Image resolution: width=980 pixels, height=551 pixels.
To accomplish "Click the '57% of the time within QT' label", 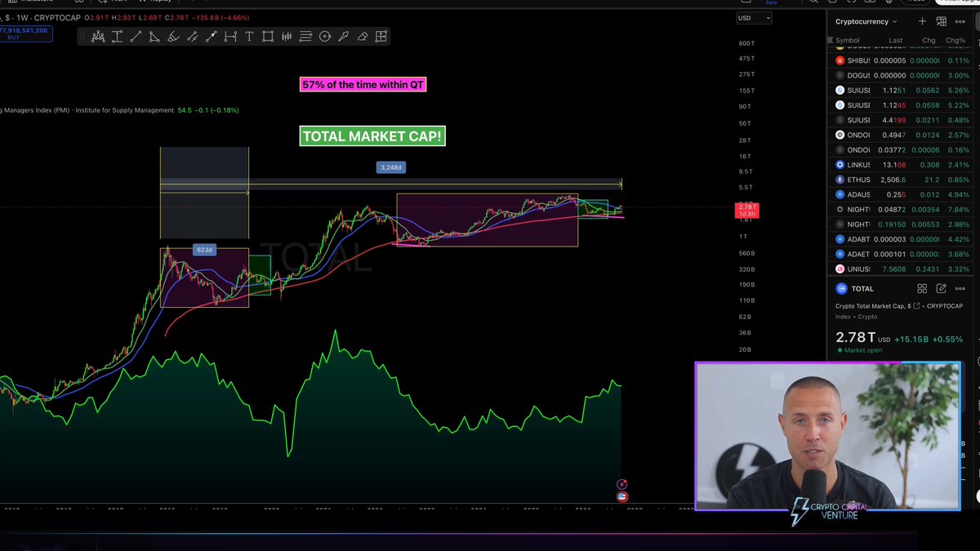I will [x=363, y=84].
